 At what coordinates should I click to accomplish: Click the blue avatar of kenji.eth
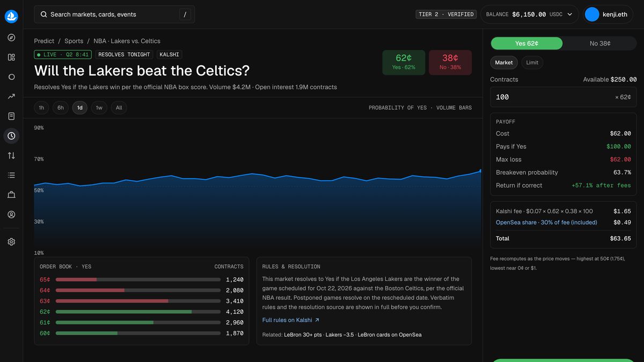[592, 14]
